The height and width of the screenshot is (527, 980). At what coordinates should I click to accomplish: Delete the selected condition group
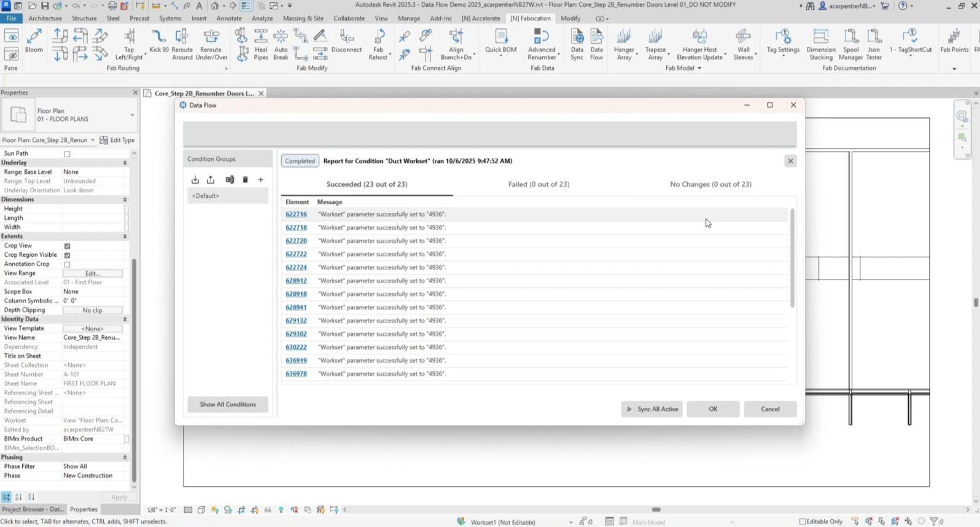coord(245,180)
